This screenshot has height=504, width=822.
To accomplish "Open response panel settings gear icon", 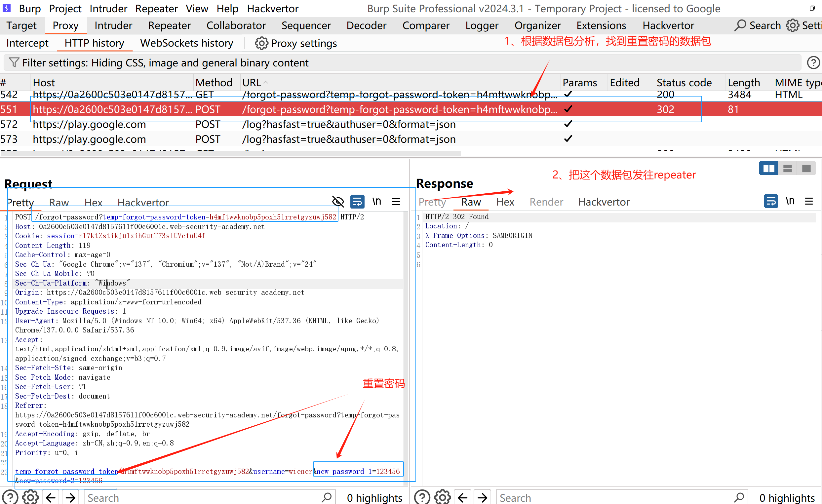I will click(442, 497).
